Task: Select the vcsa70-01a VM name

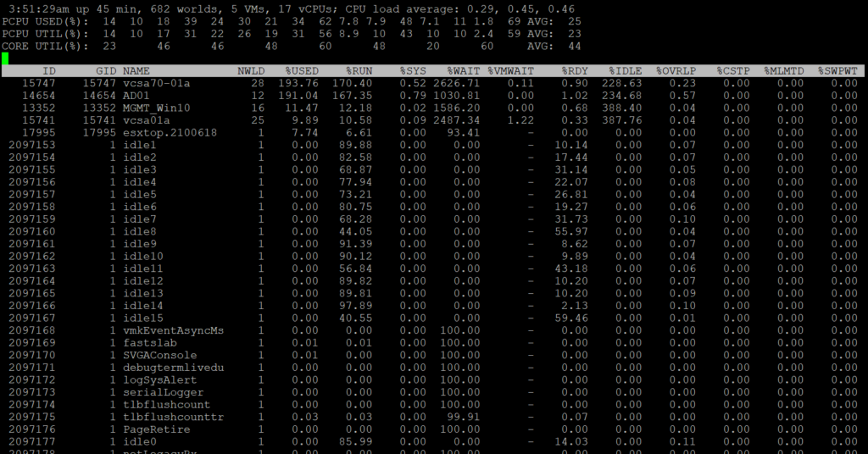Action: pos(157,83)
